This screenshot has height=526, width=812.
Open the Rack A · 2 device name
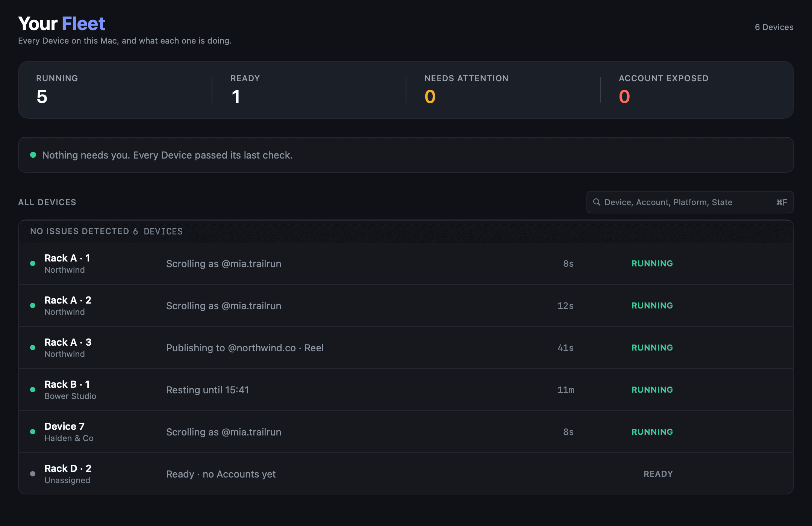[x=68, y=300]
